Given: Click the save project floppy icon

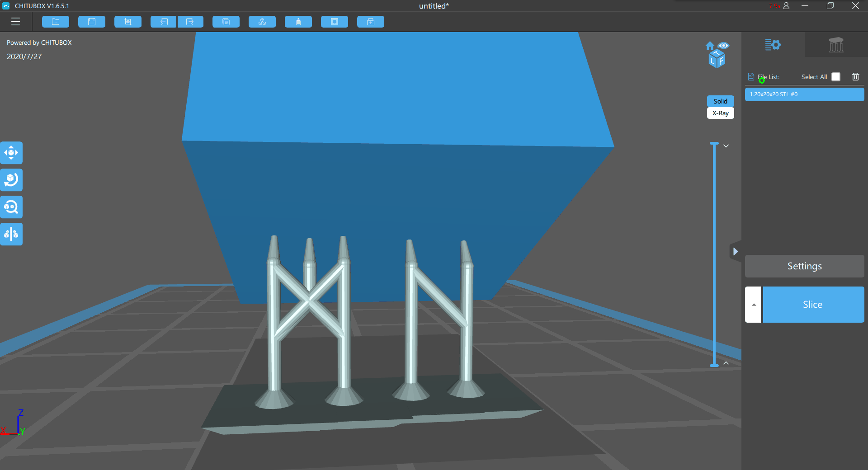Looking at the screenshot, I should (92, 22).
